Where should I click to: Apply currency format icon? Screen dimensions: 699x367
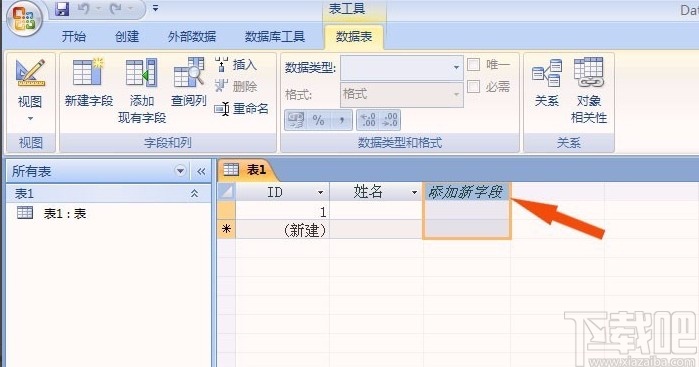click(x=296, y=120)
